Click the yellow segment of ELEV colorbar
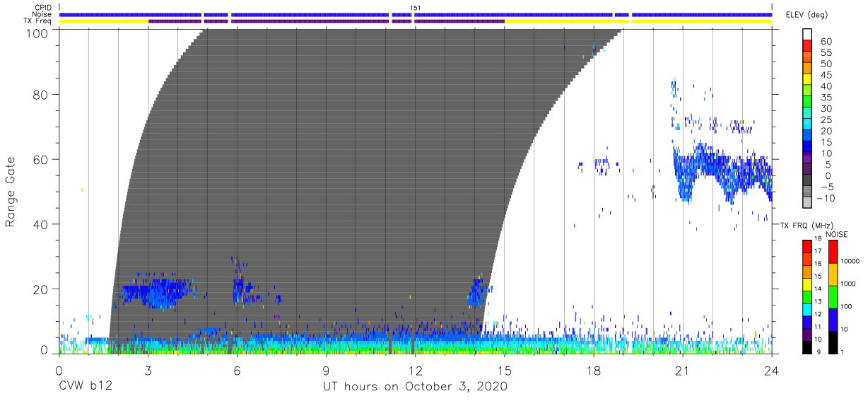The height and width of the screenshot is (401, 868). pyautogui.click(x=808, y=81)
